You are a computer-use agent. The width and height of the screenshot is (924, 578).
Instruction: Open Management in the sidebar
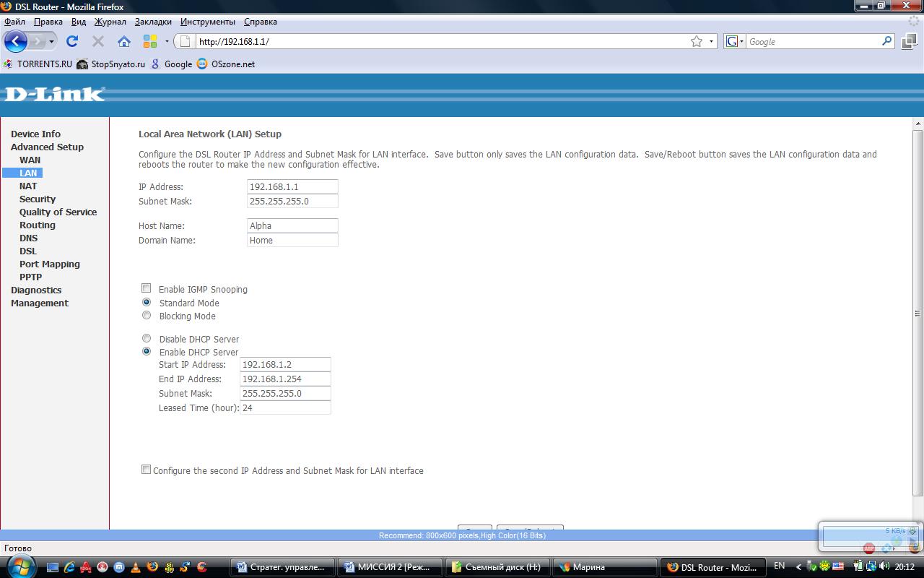(40, 303)
